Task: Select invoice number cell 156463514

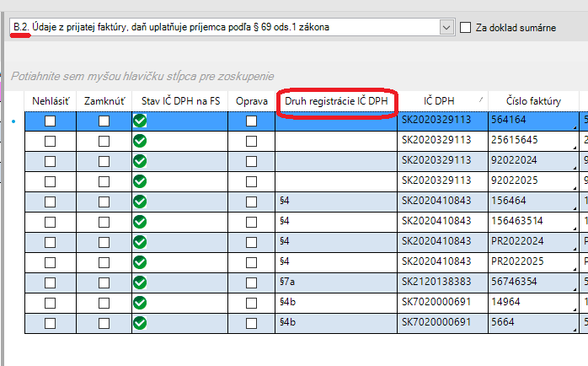Action: click(533, 223)
